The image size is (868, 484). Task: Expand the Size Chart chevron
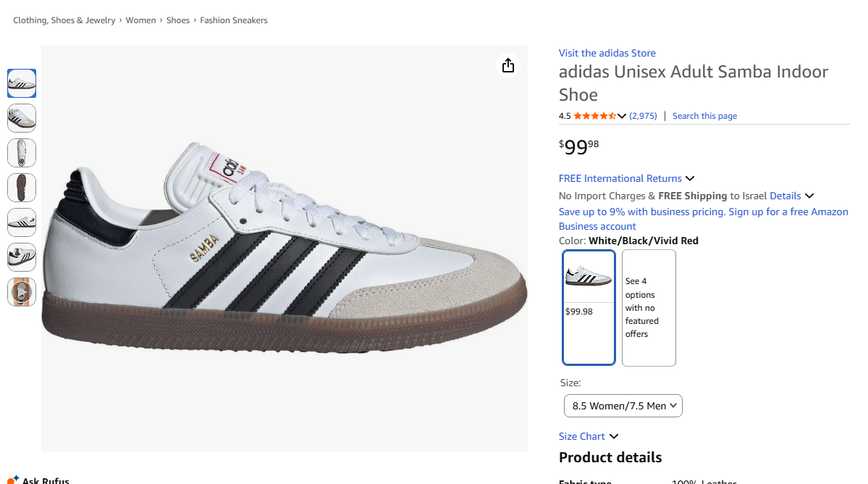pos(614,436)
